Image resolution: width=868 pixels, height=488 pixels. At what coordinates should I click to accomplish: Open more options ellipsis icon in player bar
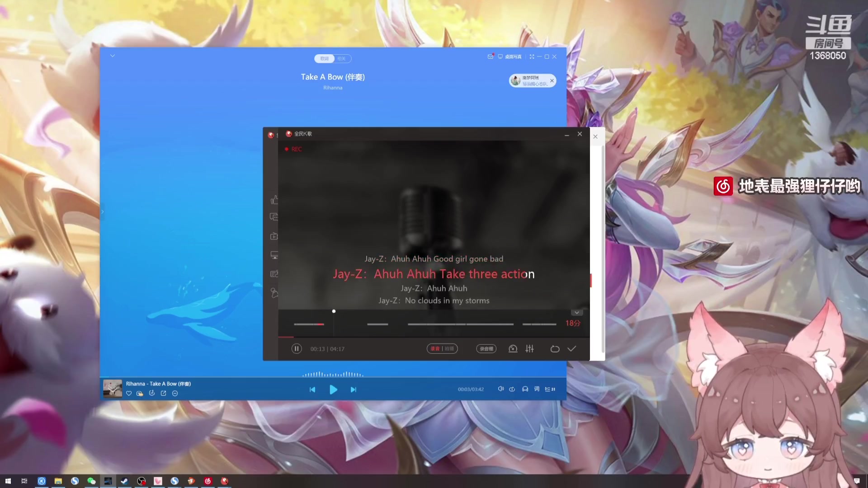coord(175,394)
